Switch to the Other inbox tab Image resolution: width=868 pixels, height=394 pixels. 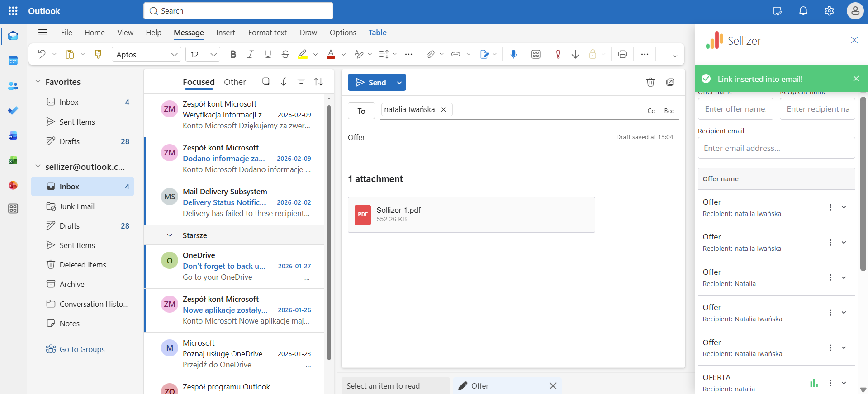coord(235,82)
